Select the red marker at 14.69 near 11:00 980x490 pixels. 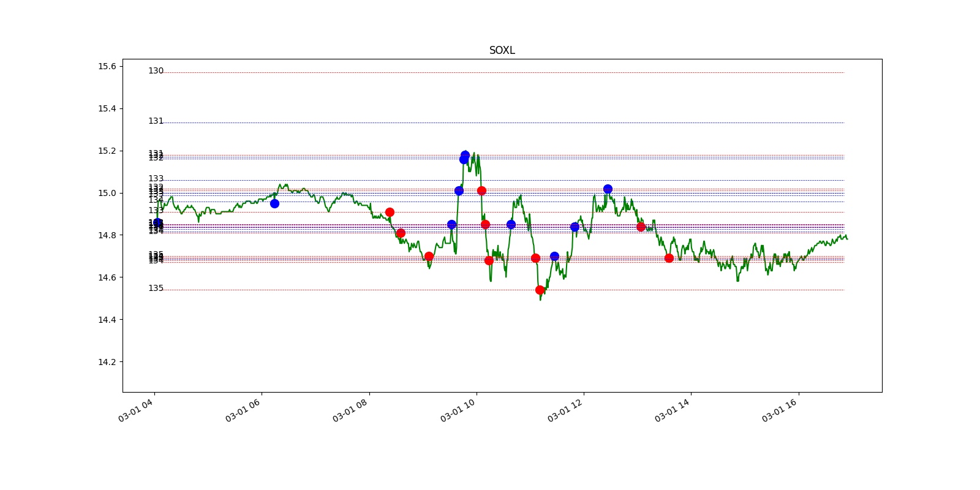[535, 258]
